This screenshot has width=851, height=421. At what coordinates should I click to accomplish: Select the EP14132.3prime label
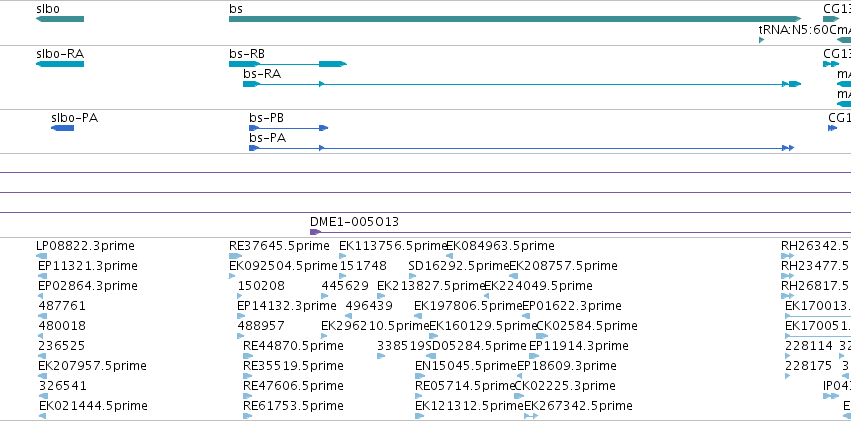coord(287,306)
